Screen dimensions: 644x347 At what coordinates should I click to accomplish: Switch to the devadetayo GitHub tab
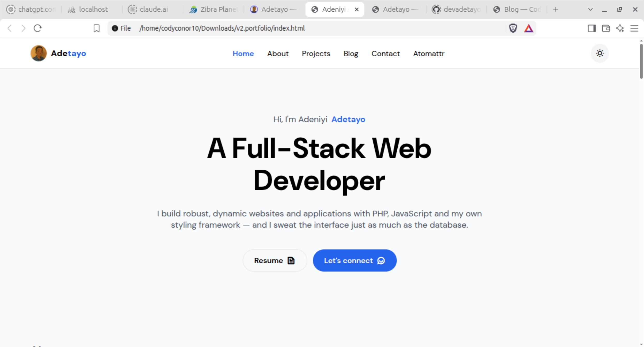click(x=456, y=9)
